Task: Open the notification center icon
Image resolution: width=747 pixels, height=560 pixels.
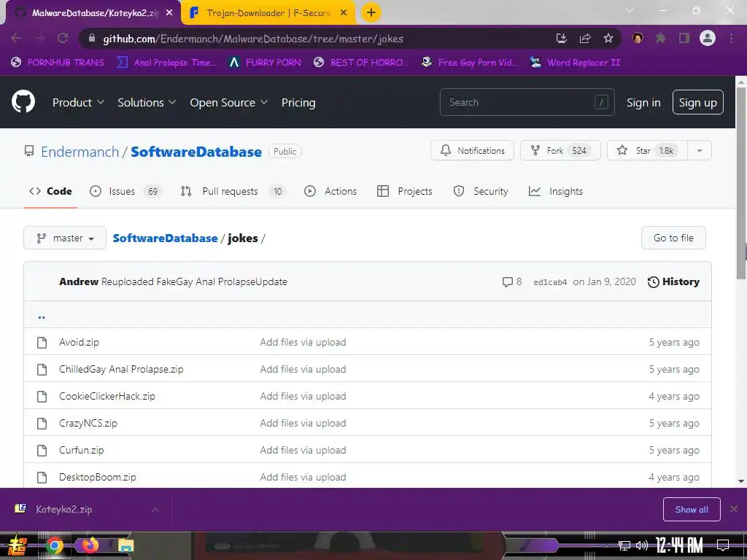Action: coord(723,545)
